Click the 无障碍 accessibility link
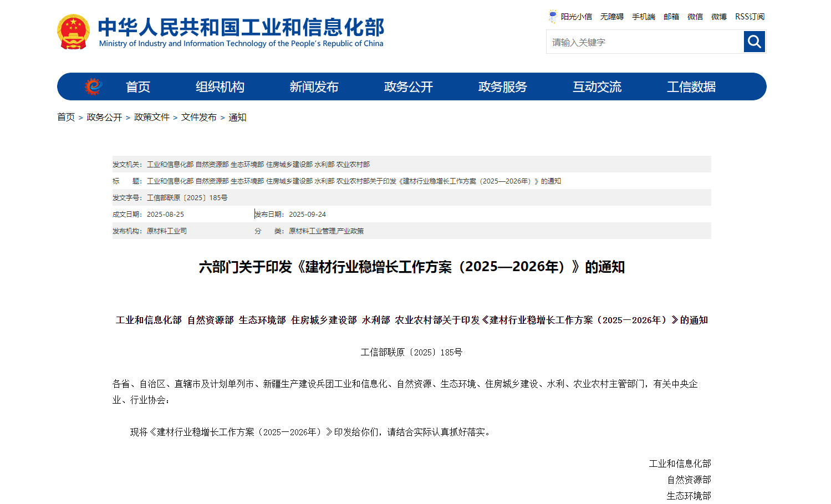831x504 pixels. point(611,17)
